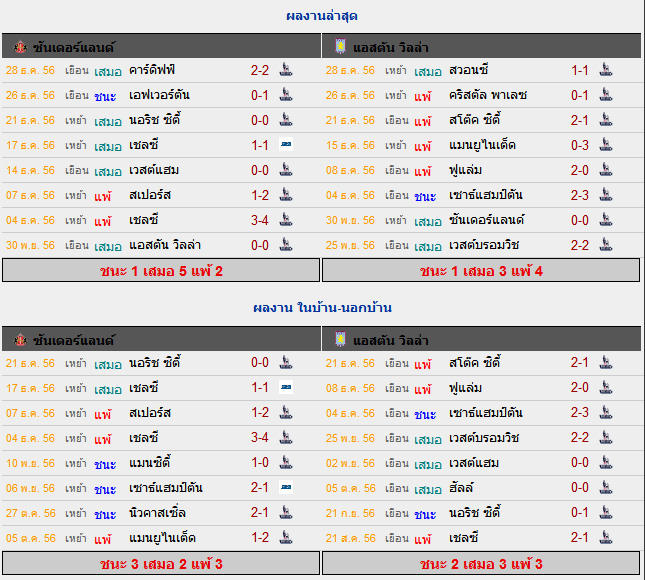Click the cup icon in the 06 พ.ย. 56 เซาร์แฮมป์ตัน 2-1 row
The width and height of the screenshot is (645, 580).
pos(286,487)
